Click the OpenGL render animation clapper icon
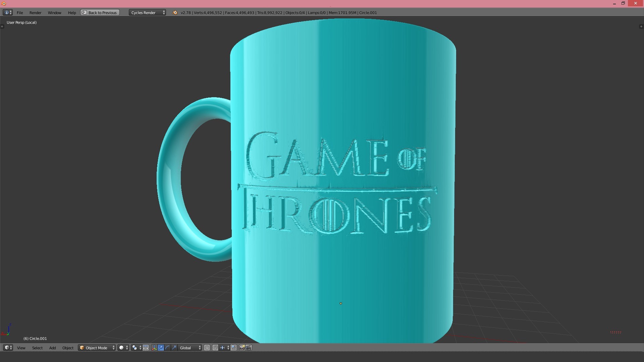This screenshot has width=644, height=362. 249,348
